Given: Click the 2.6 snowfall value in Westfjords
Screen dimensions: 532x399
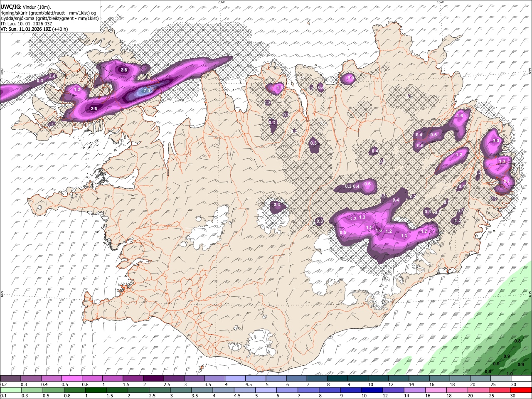Looking at the screenshot, I should (94, 108).
